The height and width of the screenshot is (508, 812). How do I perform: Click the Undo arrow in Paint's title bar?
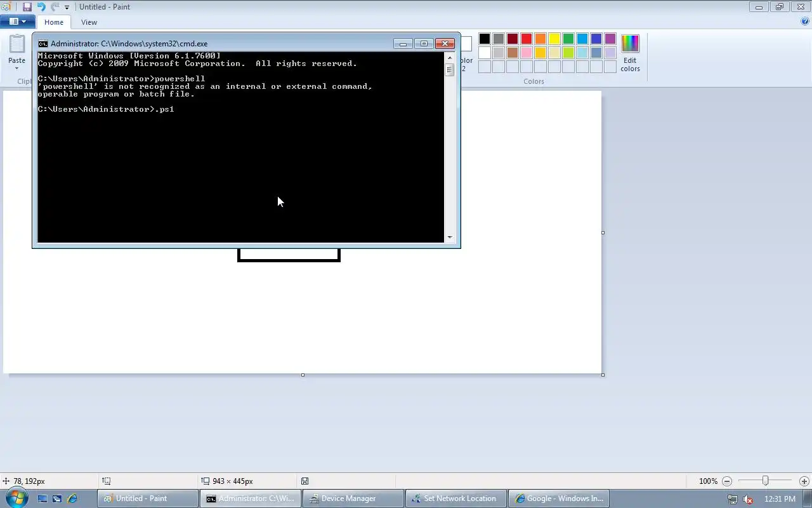point(41,7)
